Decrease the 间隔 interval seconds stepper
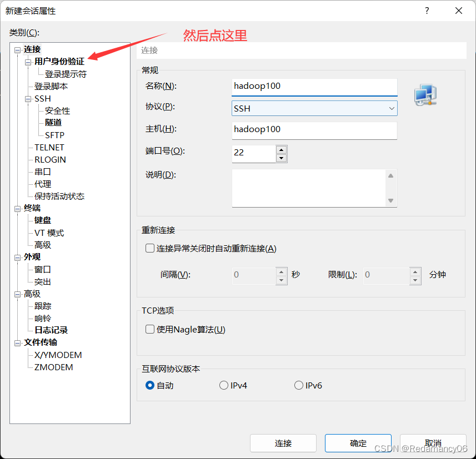The width and height of the screenshot is (476, 459). [282, 280]
